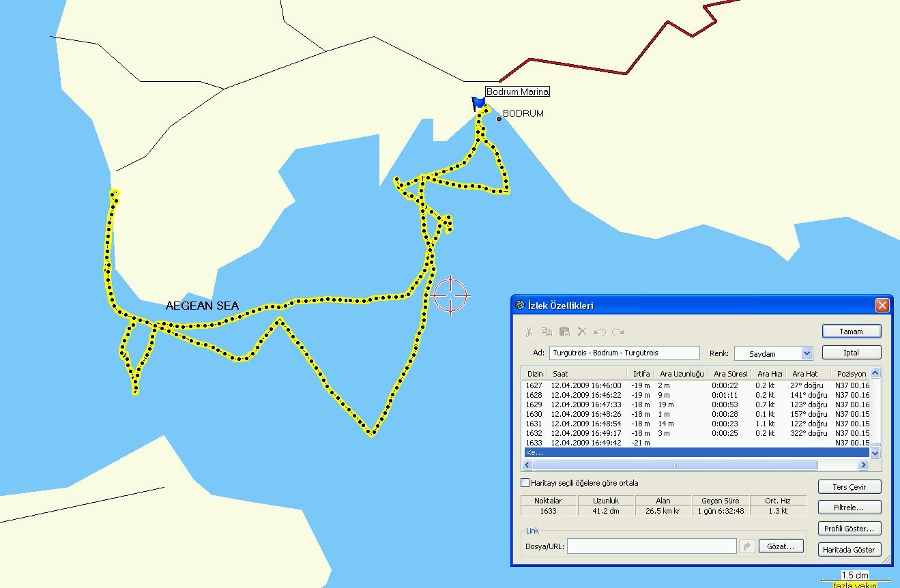Click the open-link arrow icon beside Dosya/URL

coord(747,546)
